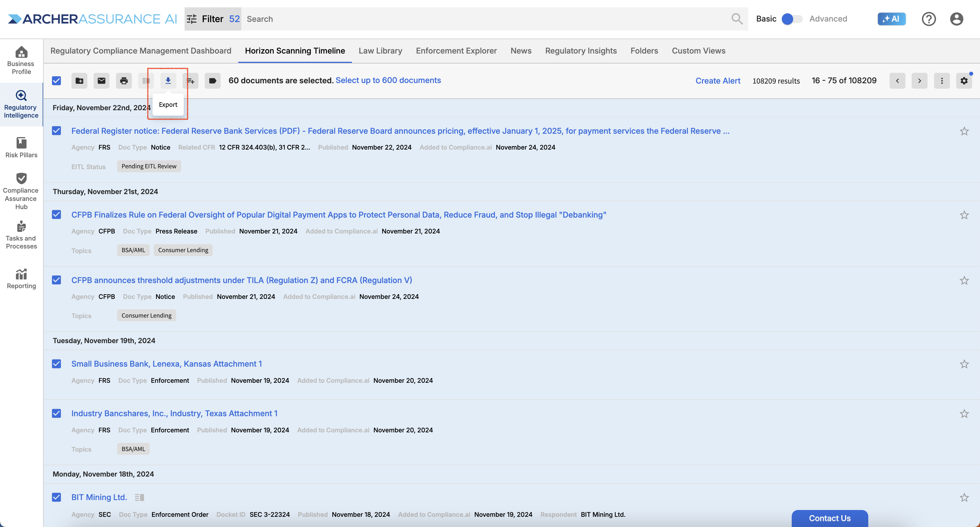Open Compliance Assurance Hub in sidebar
Viewport: 980px width, 527px height.
[21, 191]
